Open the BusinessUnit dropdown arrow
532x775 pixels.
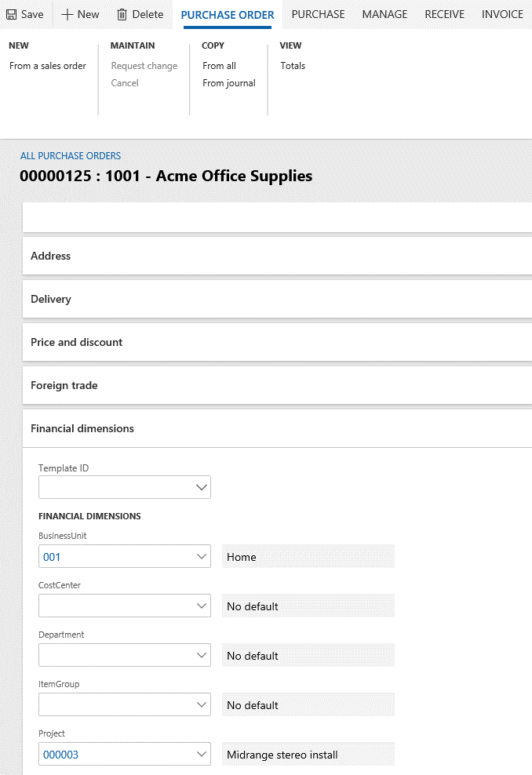201,556
